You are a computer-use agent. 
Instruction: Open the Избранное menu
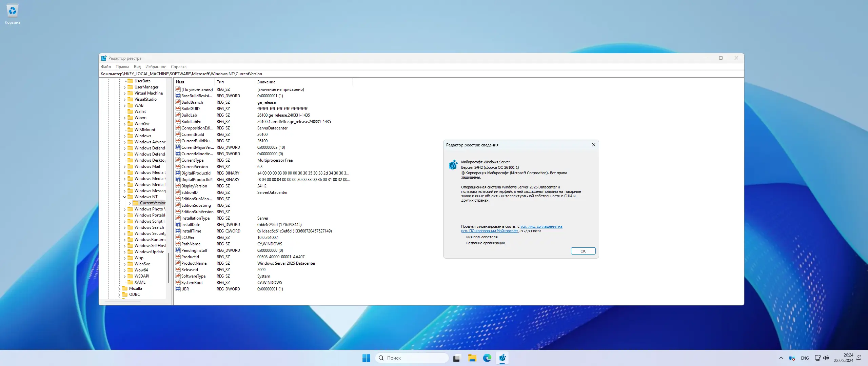[x=156, y=67]
